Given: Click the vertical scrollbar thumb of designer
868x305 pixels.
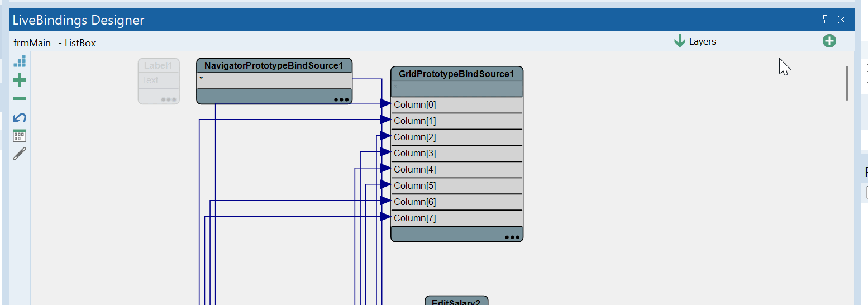Looking at the screenshot, I should (x=847, y=83).
